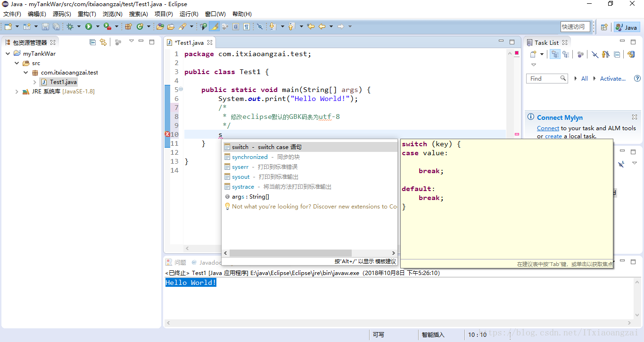
Task: Toggle the Mark Occurrences highlighter icon
Action: [214, 27]
